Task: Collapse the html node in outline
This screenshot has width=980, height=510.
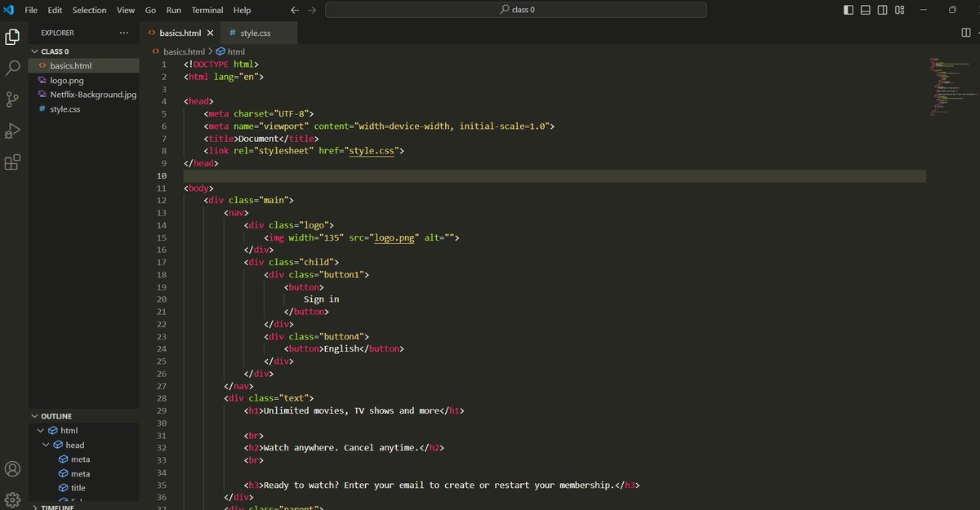Action: pos(41,430)
